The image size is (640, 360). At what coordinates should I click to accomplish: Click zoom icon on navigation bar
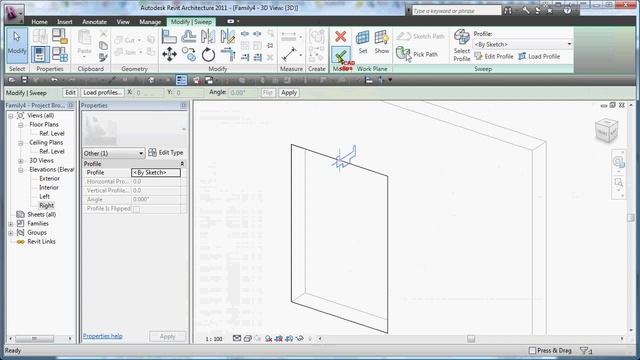618,182
